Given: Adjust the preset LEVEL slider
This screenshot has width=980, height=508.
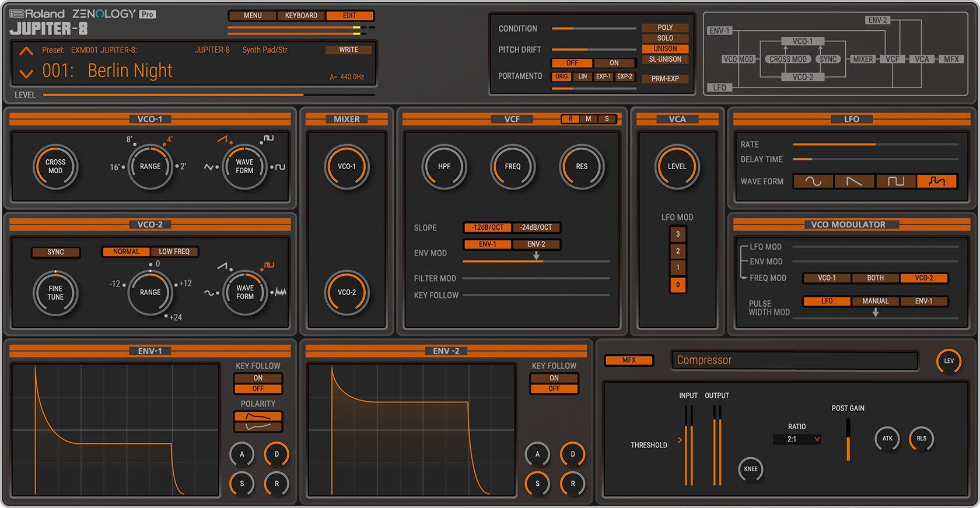Looking at the screenshot, I should 208,94.
